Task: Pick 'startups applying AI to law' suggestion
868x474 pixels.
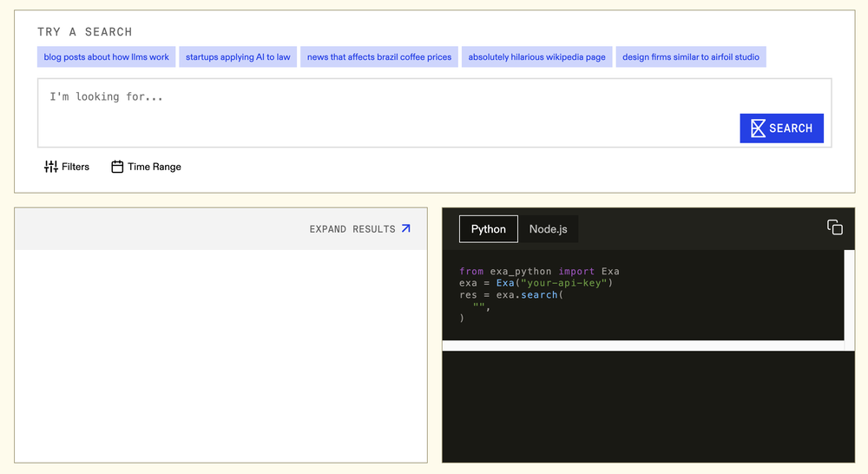Action: 238,57
